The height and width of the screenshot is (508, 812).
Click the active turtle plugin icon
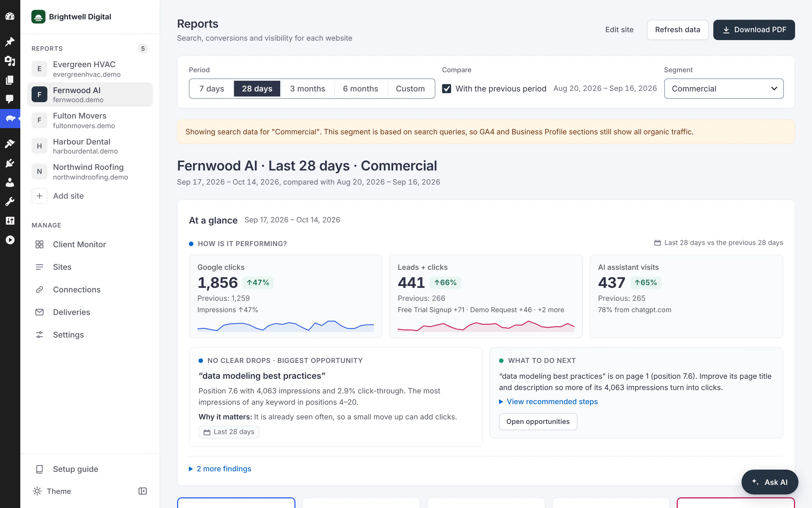(x=10, y=118)
